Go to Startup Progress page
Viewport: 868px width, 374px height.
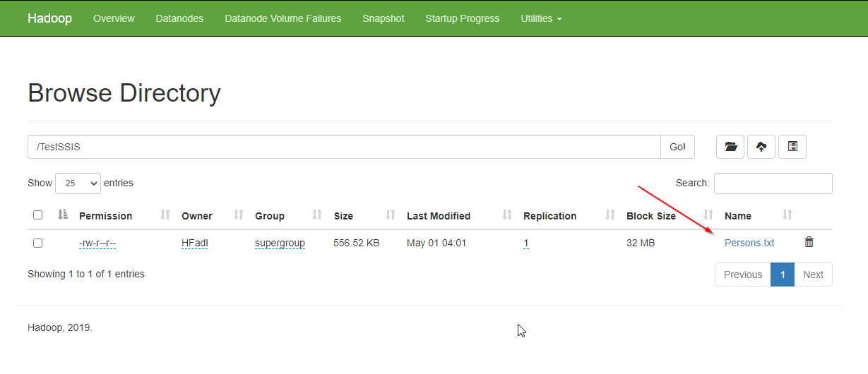tap(462, 18)
